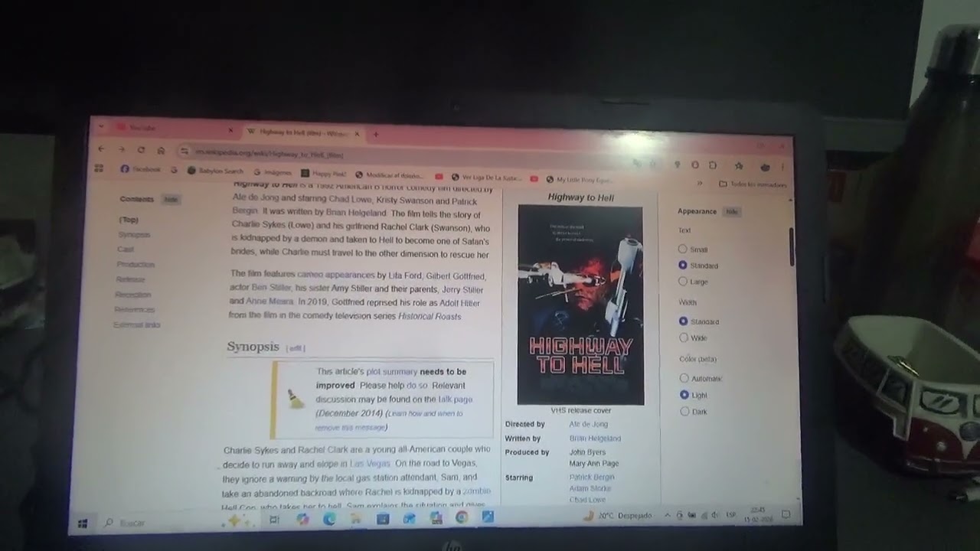Select Automatic color mode
The image size is (980, 551).
coord(684,378)
